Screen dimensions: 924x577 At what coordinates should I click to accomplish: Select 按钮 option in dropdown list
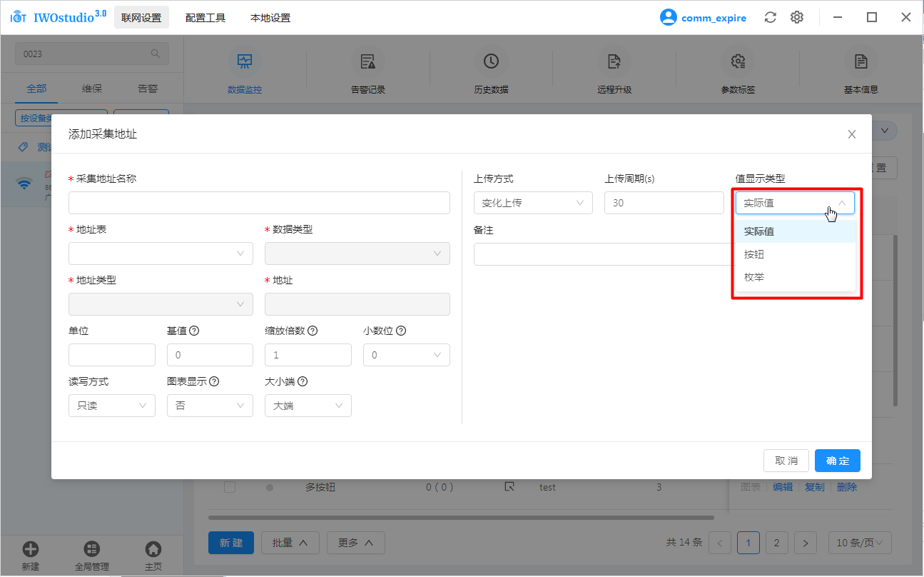point(754,254)
